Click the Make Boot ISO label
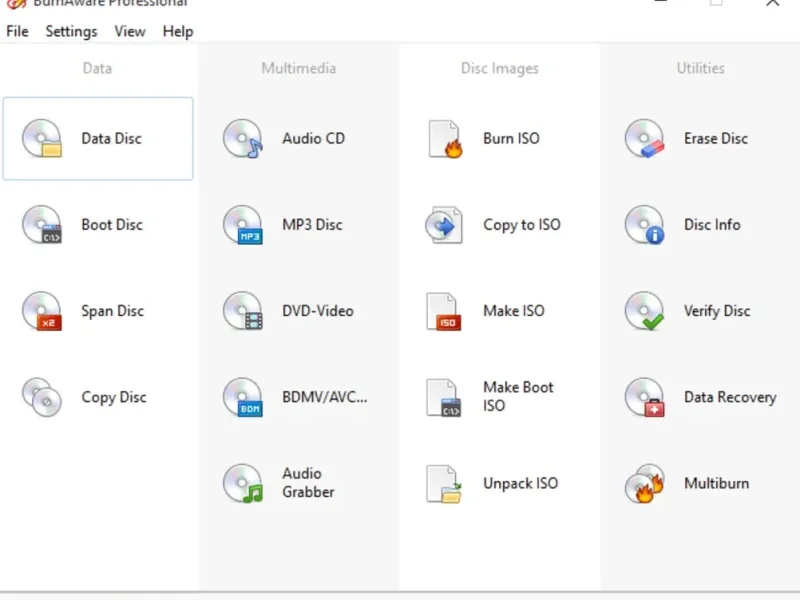800x600 pixels. pyautogui.click(x=518, y=396)
